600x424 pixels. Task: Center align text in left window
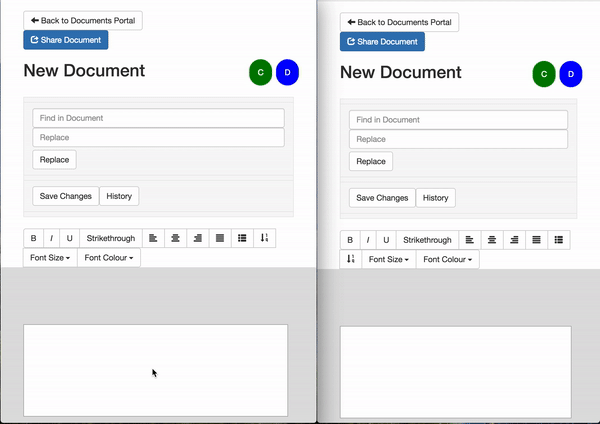pyautogui.click(x=175, y=238)
